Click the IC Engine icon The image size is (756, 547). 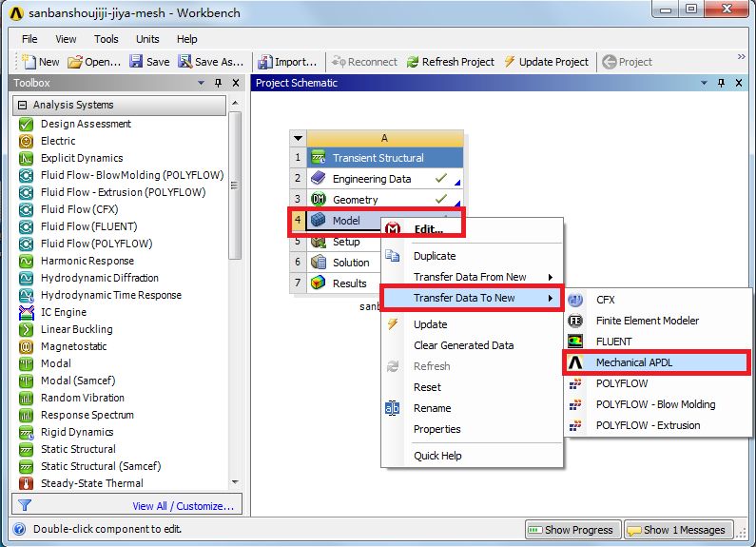pos(26,313)
